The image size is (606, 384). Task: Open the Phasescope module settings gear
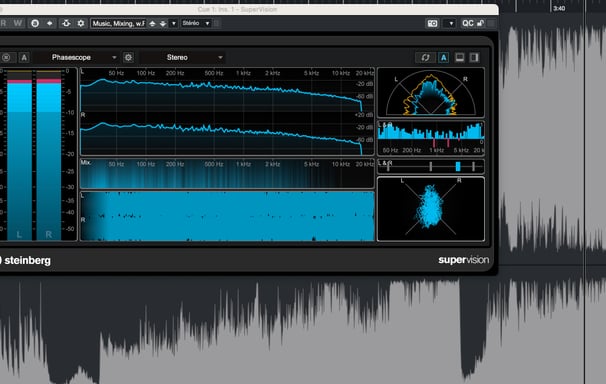pos(128,58)
